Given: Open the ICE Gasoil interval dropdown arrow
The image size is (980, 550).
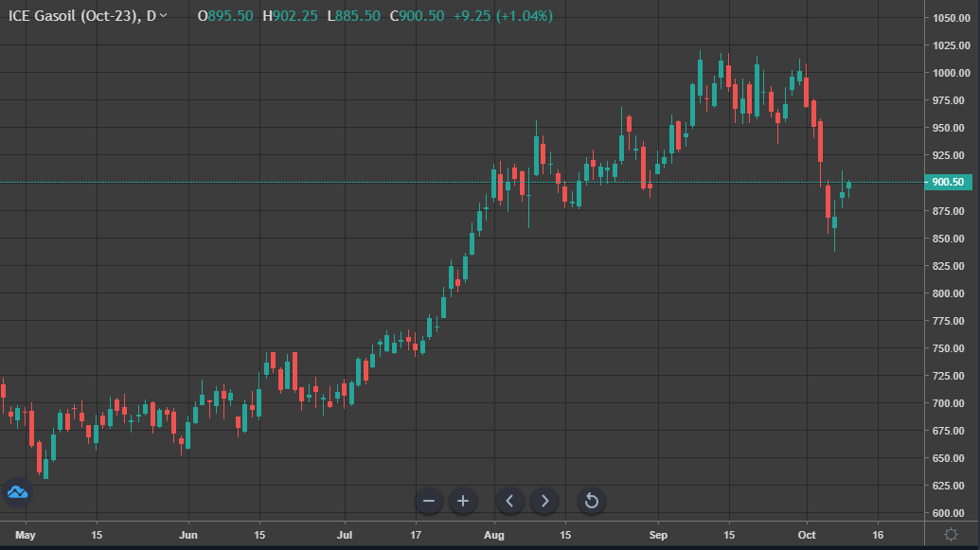Looking at the screenshot, I should [x=164, y=16].
